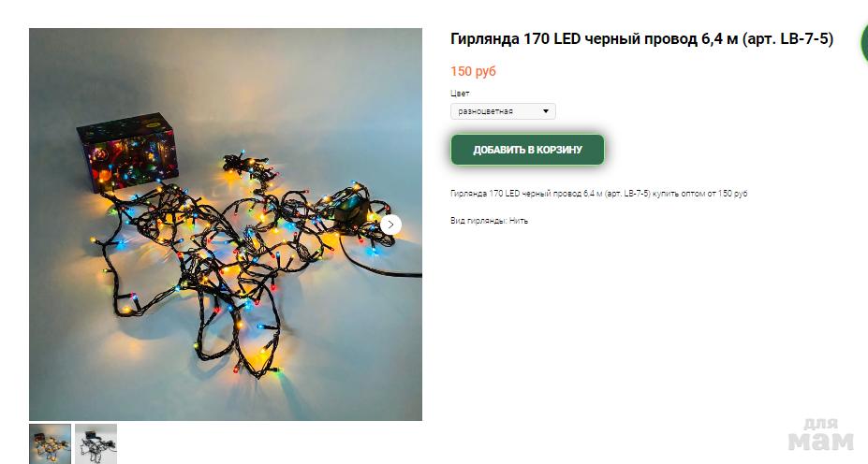The height and width of the screenshot is (464, 868).
Task: Open the 'разноцветная' color dropdown
Action: point(503,111)
